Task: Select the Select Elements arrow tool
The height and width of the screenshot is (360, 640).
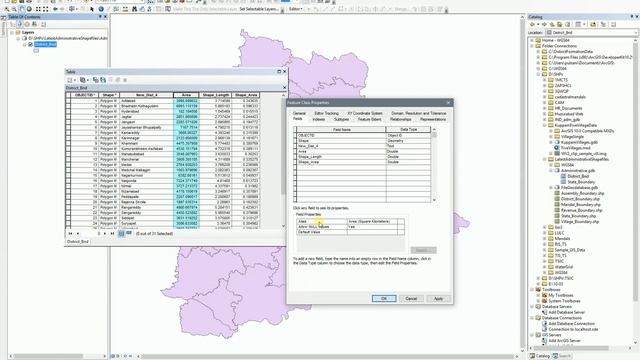Action: pos(92,9)
